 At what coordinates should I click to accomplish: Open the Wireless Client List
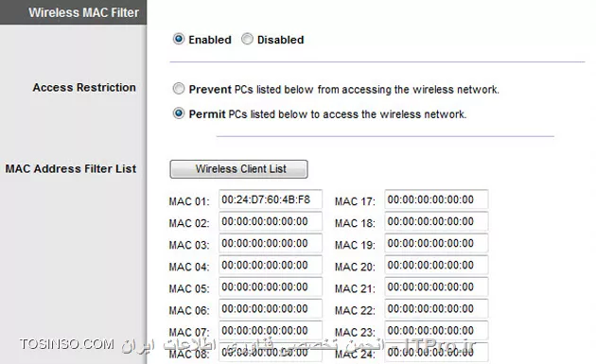238,169
